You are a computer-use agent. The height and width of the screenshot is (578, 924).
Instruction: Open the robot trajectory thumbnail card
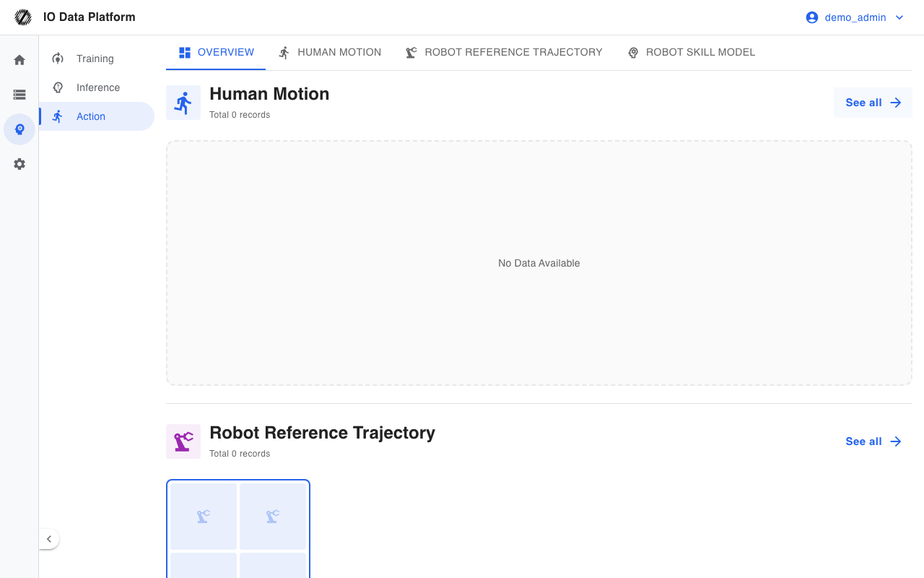pyautogui.click(x=238, y=529)
